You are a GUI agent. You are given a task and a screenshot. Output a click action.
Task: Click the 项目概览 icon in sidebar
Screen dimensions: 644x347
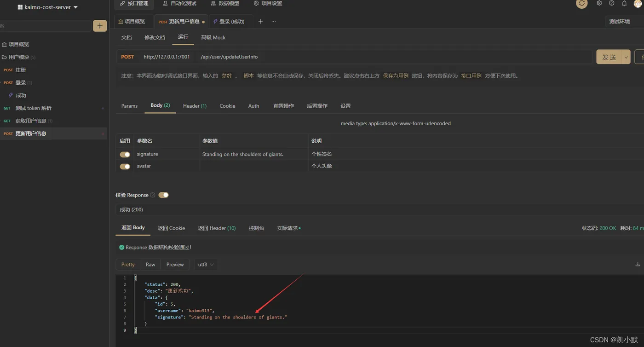click(x=4, y=45)
